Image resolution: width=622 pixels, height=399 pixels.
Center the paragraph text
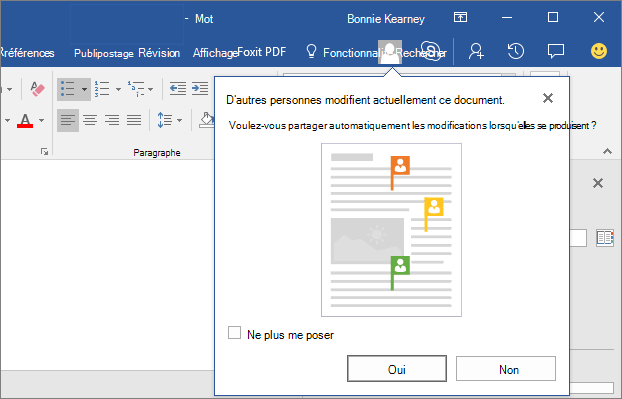(x=90, y=120)
